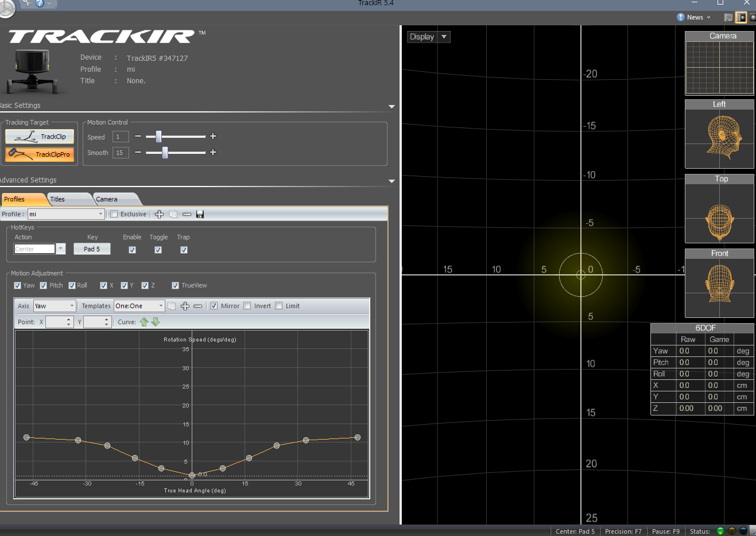The image size is (756, 536).
Task: Click the Left head view thumbnail
Action: click(719, 134)
